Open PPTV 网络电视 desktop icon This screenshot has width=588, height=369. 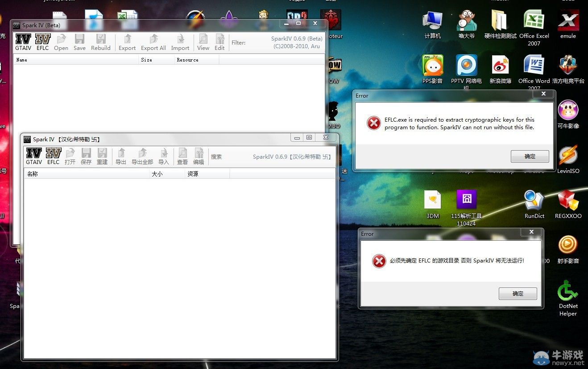click(467, 72)
